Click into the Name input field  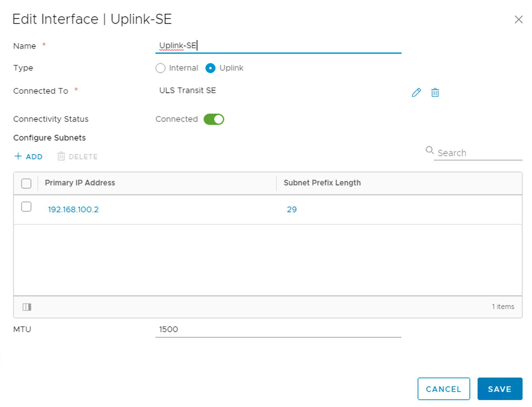(x=278, y=46)
